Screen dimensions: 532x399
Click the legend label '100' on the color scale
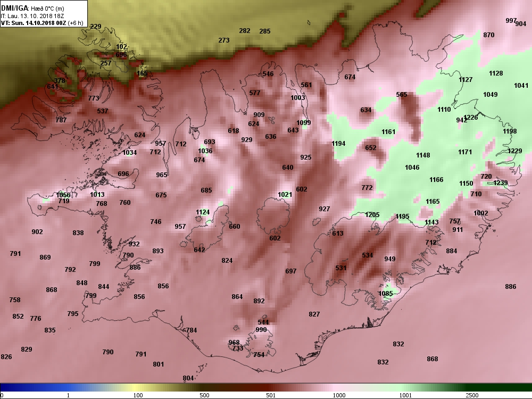coord(138,395)
